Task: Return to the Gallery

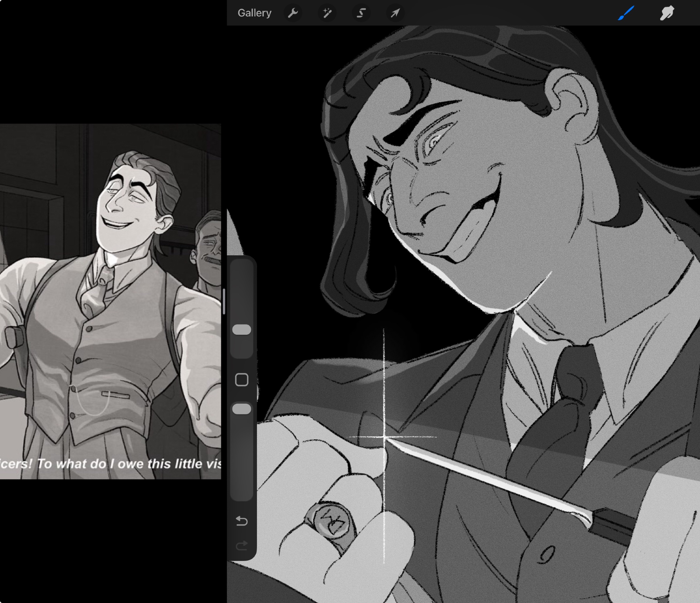Action: click(x=254, y=13)
